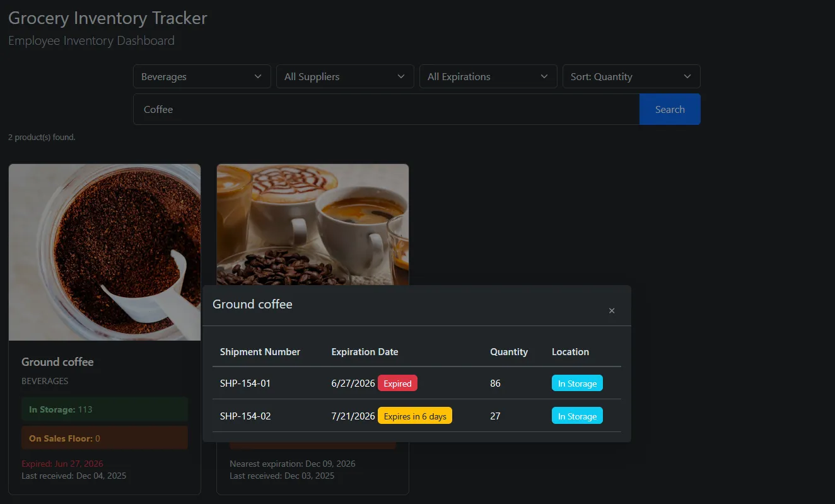The image size is (835, 504).
Task: Select expiration date 6/27/2026
Action: tap(353, 384)
